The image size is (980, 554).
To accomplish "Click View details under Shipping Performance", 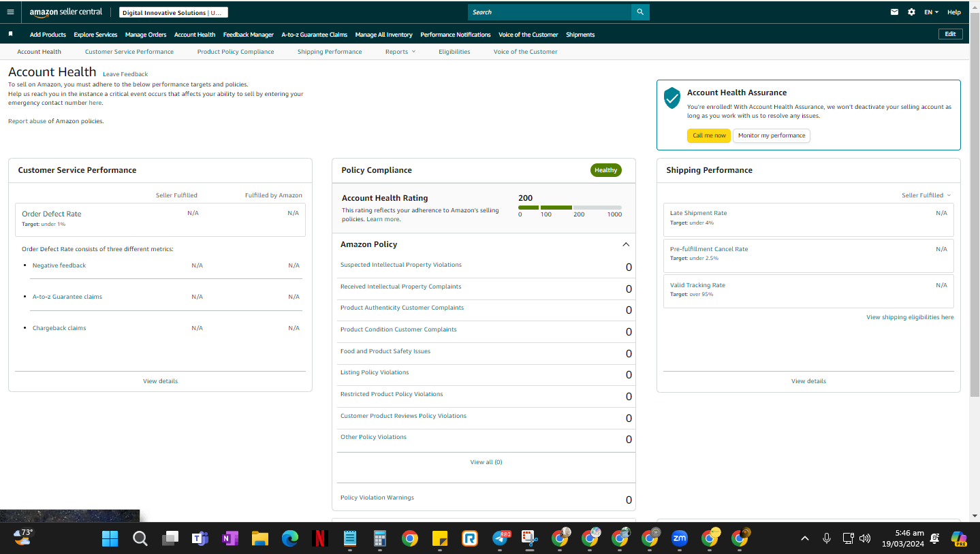I will pyautogui.click(x=808, y=381).
